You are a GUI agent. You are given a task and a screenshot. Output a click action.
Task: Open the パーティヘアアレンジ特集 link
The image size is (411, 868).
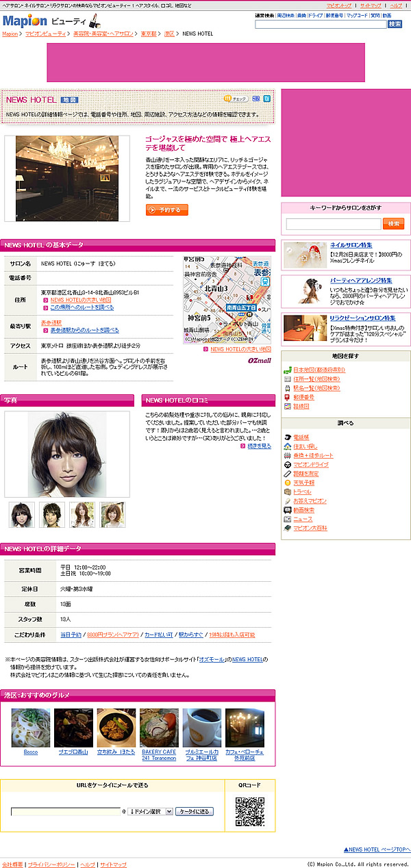tap(361, 281)
